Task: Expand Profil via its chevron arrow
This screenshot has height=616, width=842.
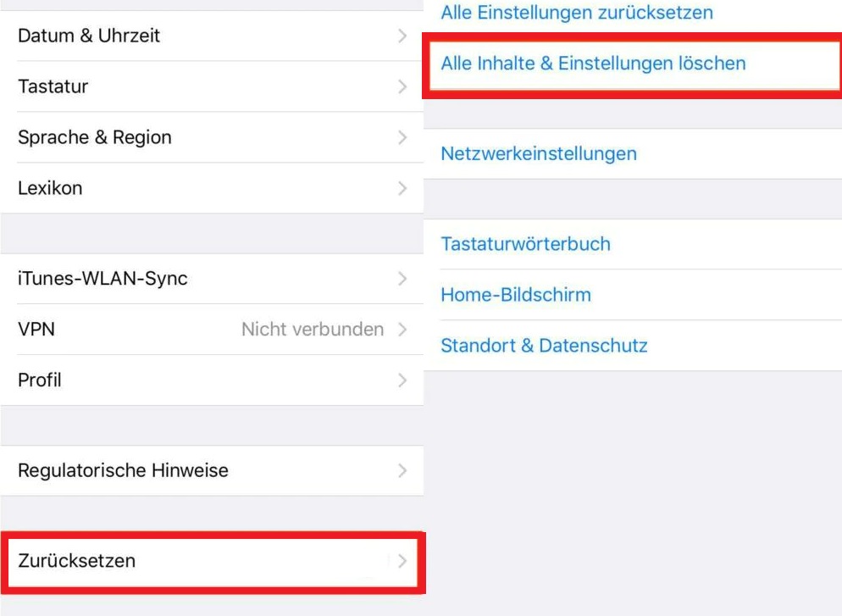Action: (402, 380)
